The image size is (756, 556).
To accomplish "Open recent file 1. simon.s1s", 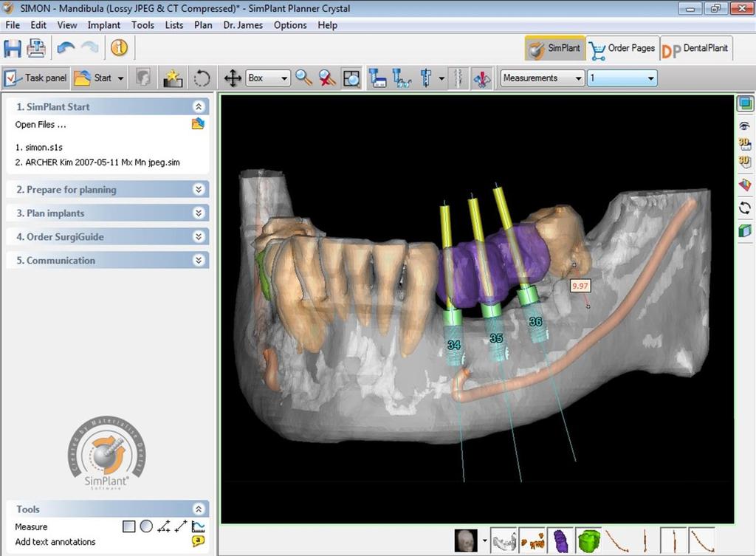I will [x=39, y=148].
